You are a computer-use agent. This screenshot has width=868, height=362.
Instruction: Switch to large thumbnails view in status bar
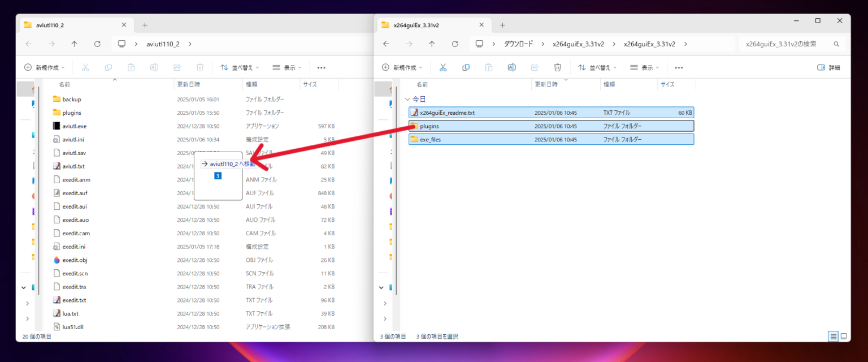click(x=843, y=336)
